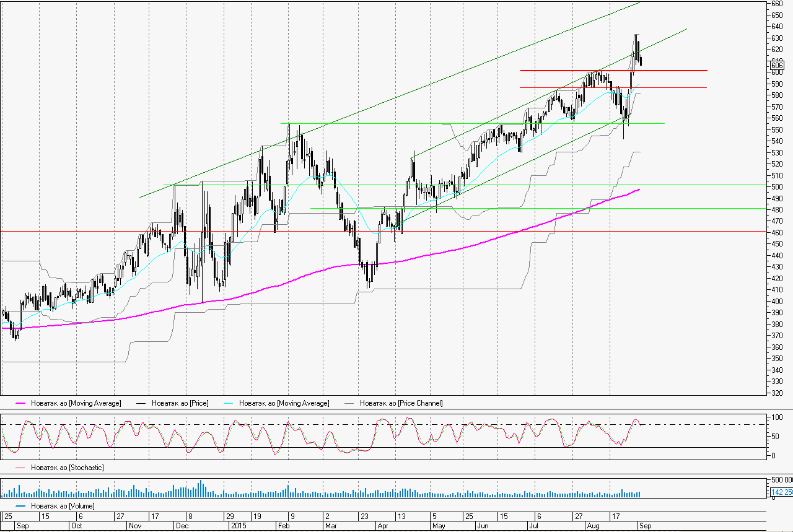Click the 320 label on price axis
Viewport: 793px width, 532px height.
[776, 393]
